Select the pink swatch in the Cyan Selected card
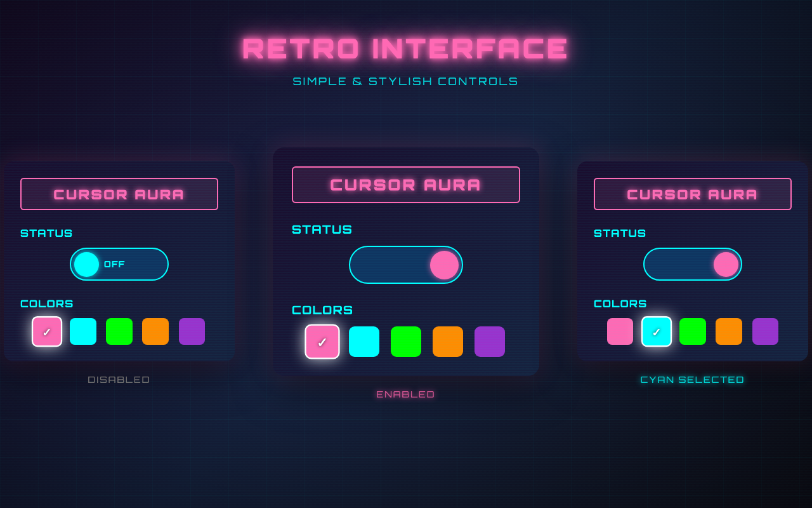This screenshot has height=508, width=812. pyautogui.click(x=620, y=331)
